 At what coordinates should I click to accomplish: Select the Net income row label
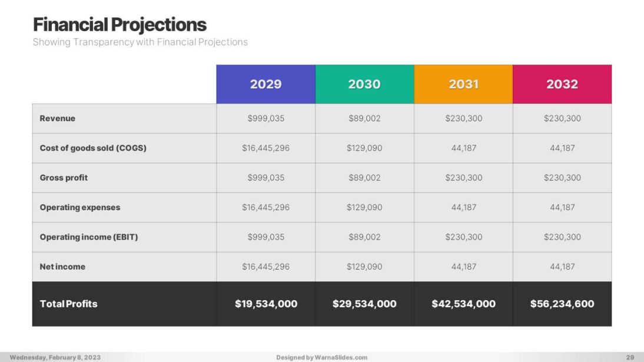[x=62, y=267]
